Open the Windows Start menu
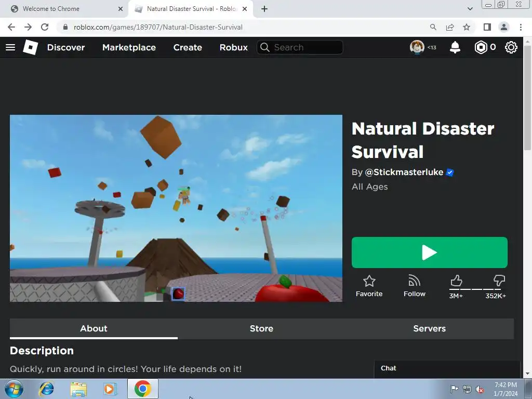This screenshot has height=399, width=532. [14, 389]
